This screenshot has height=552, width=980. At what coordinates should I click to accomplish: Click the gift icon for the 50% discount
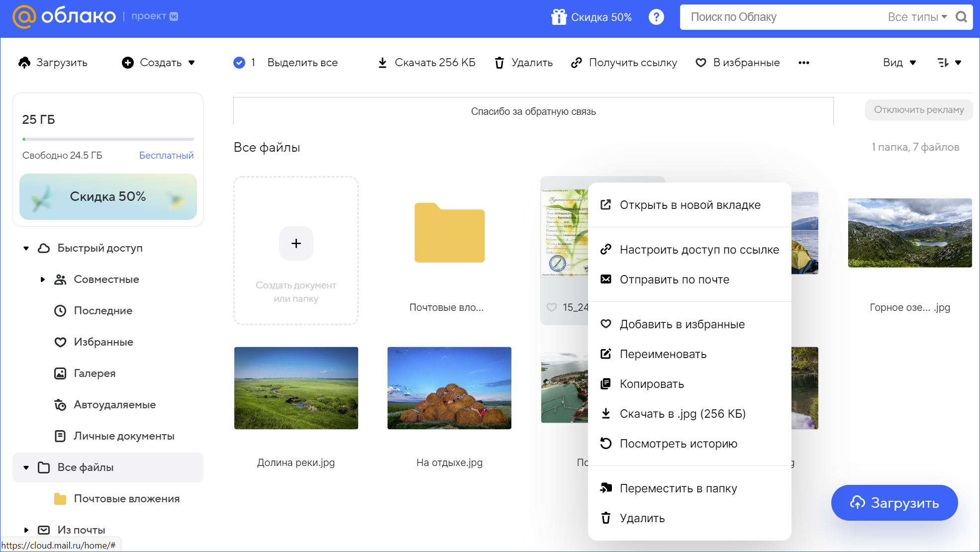(559, 17)
